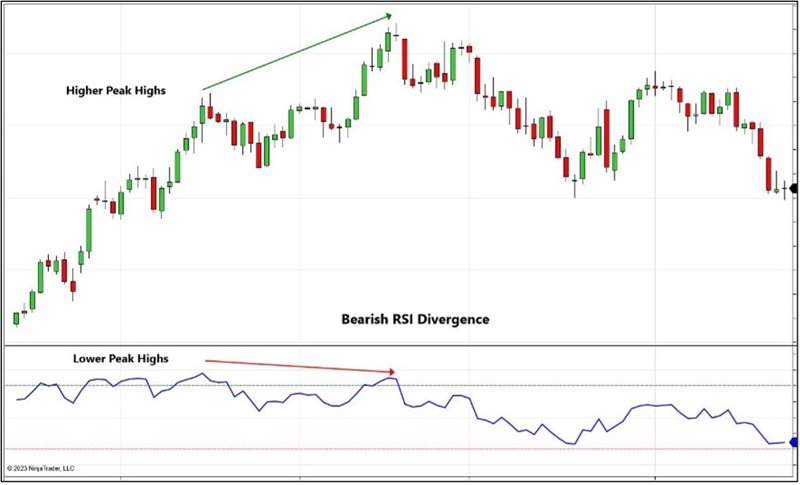This screenshot has height=485, width=800.
Task: Click the black price marker on right axis
Action: [x=794, y=189]
